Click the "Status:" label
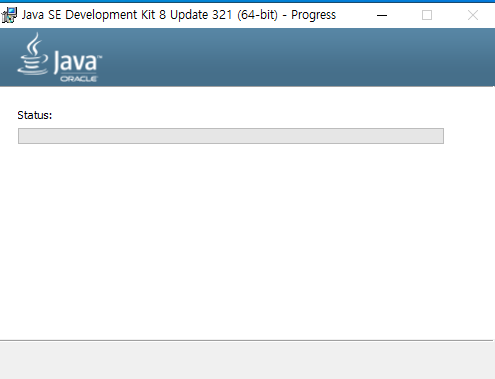Screen dimensions: 495x379 tap(35, 115)
